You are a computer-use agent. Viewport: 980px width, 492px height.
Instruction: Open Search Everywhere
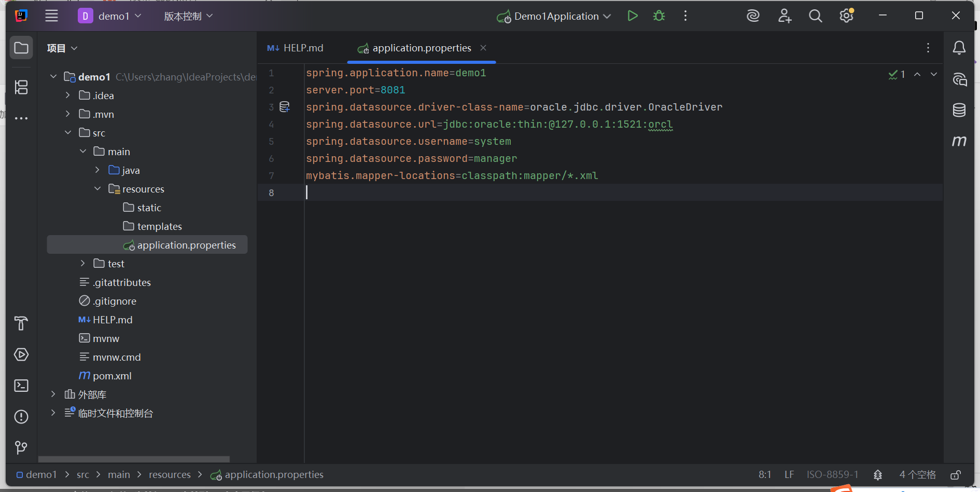pos(815,16)
